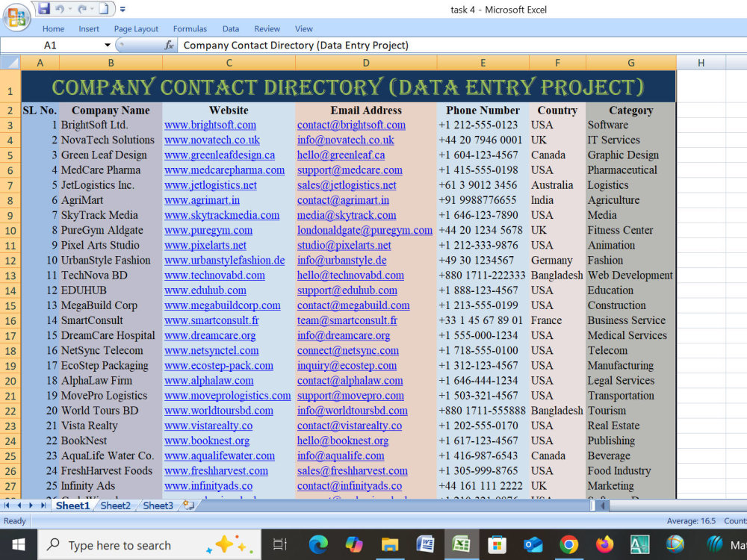Viewport: 747px width, 560px height.
Task: Open Google Chrome from taskbar
Action: click(568, 545)
